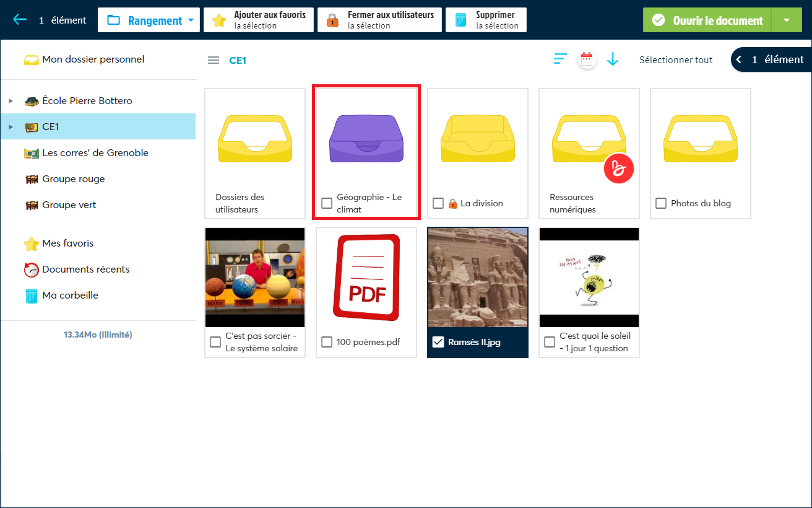This screenshot has width=812, height=508.
Task: Click trash bin icon in Supprimer button
Action: click(x=461, y=20)
